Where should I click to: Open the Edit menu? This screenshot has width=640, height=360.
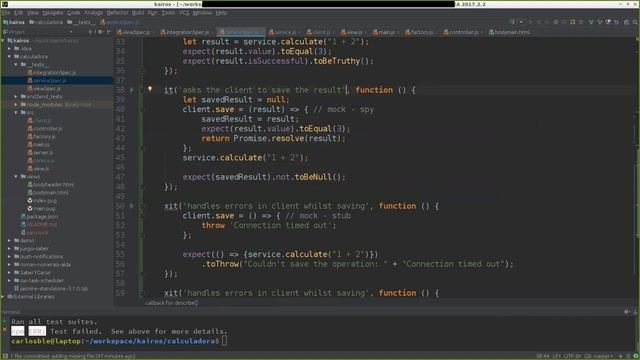pyautogui.click(x=19, y=13)
